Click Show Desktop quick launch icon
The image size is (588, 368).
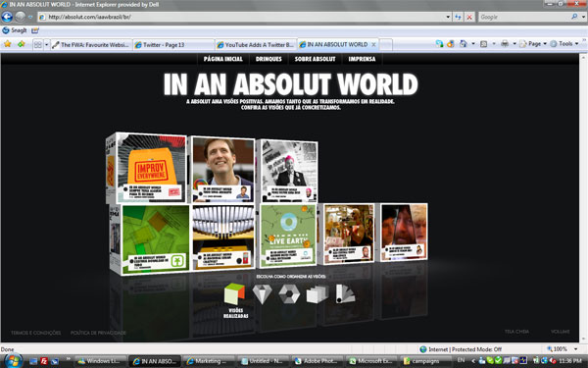[33, 361]
